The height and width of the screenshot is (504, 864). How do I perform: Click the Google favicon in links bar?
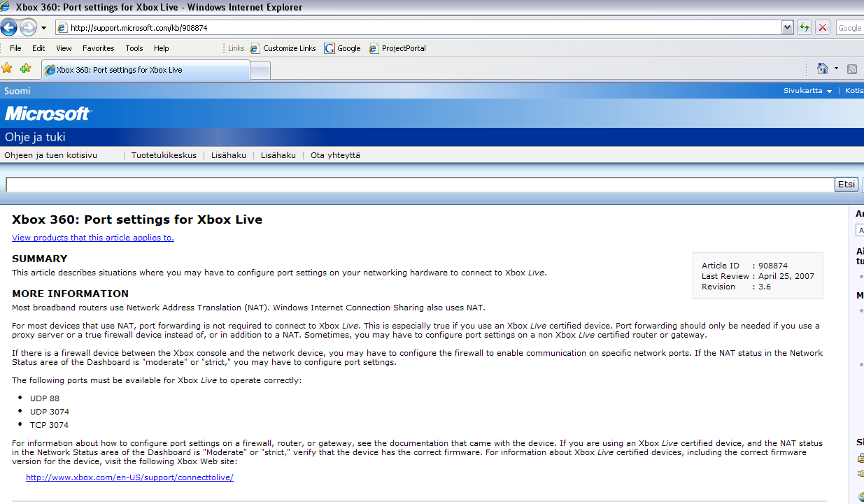[329, 48]
